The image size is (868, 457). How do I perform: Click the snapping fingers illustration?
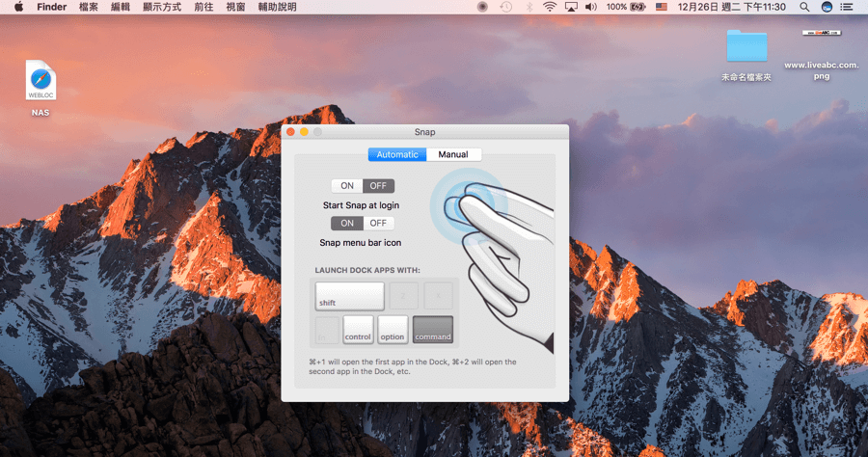(493, 260)
